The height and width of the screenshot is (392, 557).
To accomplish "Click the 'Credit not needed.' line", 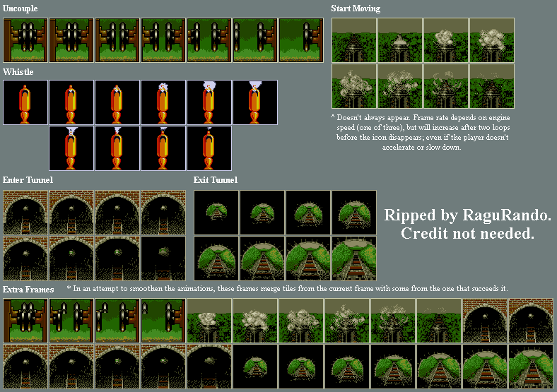I will [x=468, y=233].
